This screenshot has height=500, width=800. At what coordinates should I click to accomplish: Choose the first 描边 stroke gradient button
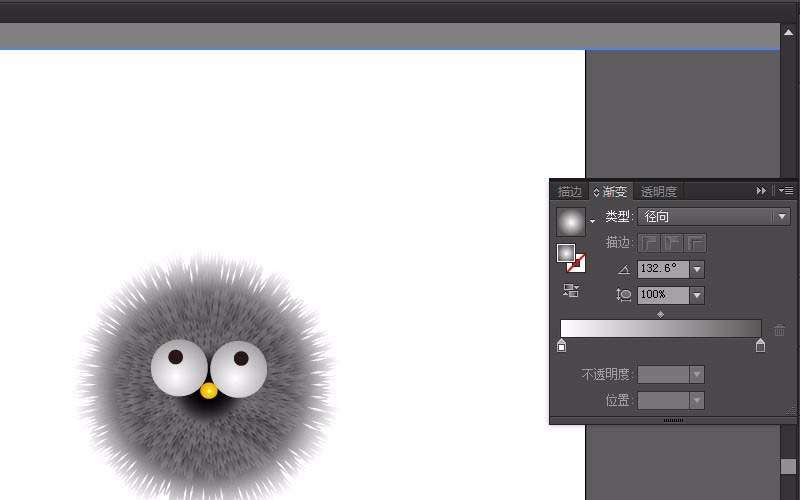649,243
